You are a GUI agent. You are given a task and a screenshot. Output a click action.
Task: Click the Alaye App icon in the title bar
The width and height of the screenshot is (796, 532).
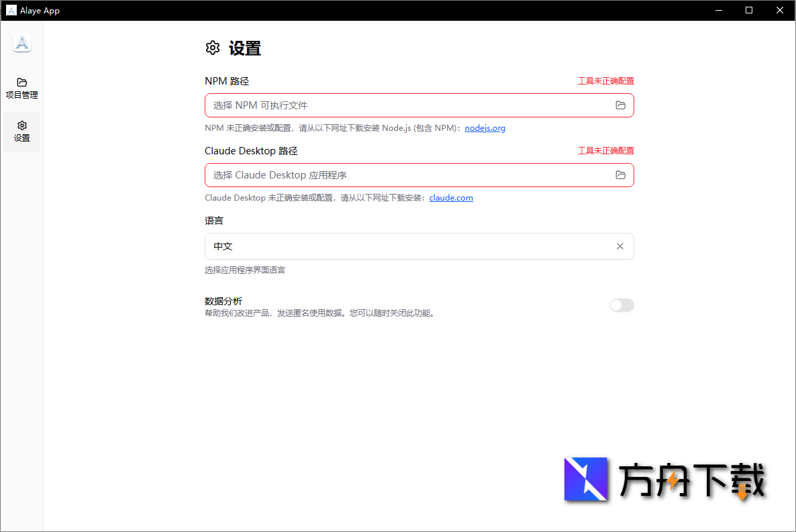pos(11,10)
